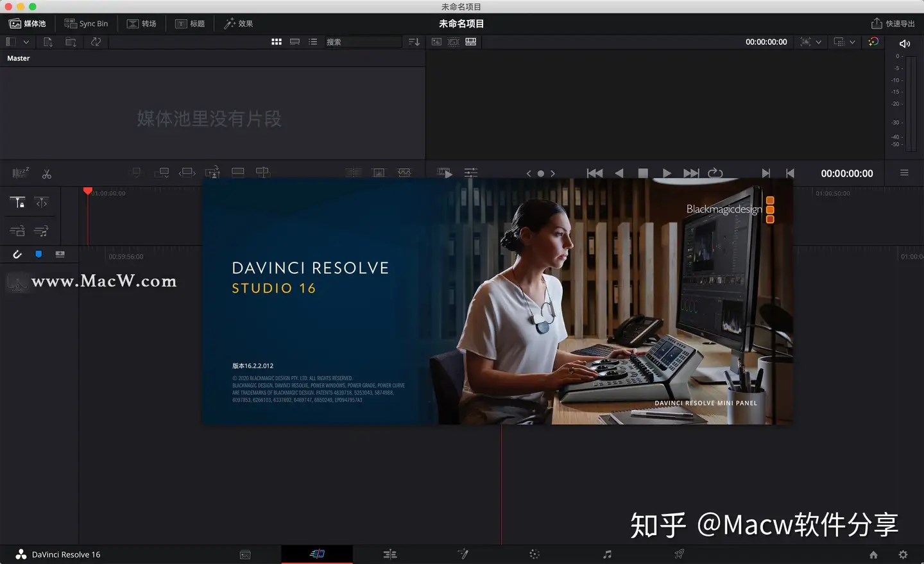This screenshot has height=564, width=924.
Task: Click the Source Overwrite edit icon
Action: [262, 173]
